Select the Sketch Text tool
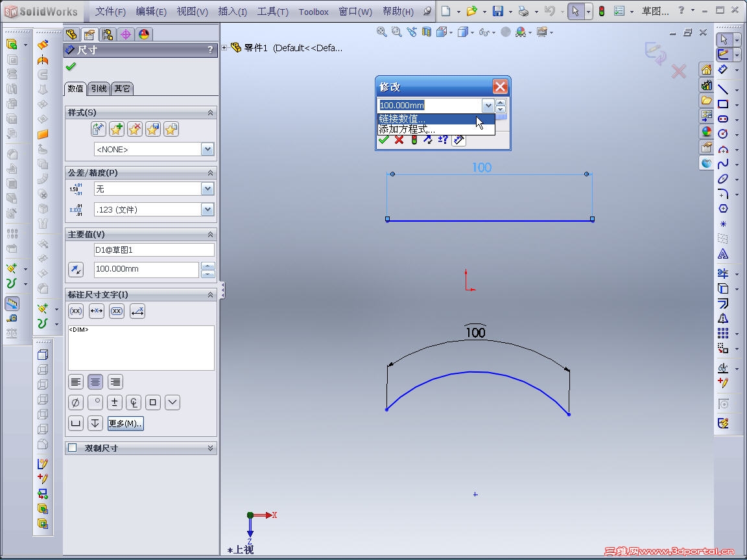The width and height of the screenshot is (747, 560). [723, 254]
